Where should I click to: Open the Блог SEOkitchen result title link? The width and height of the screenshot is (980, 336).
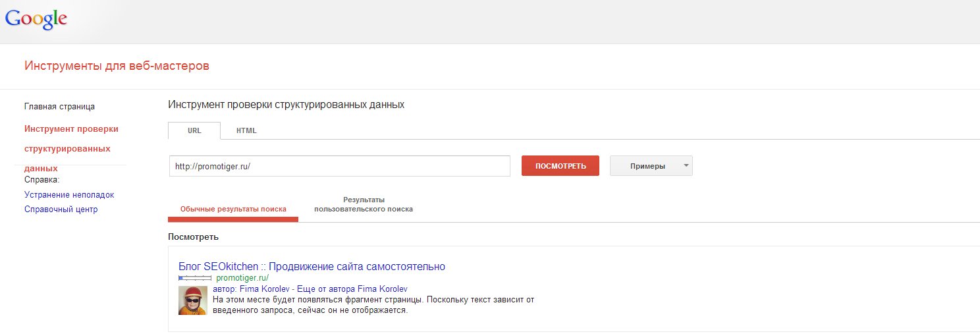coord(312,267)
